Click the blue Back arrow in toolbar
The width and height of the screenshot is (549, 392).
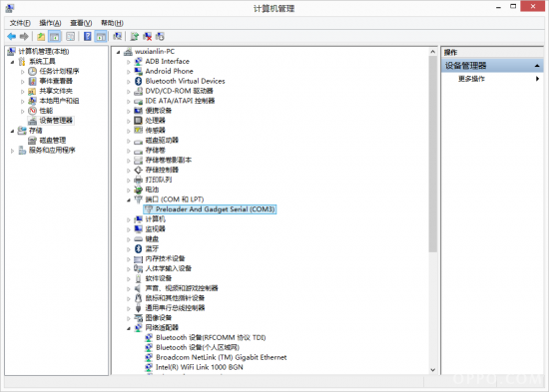click(12, 36)
